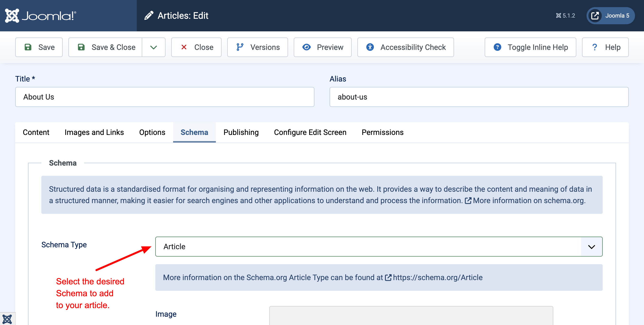Switch to the Publishing tab

coord(241,132)
